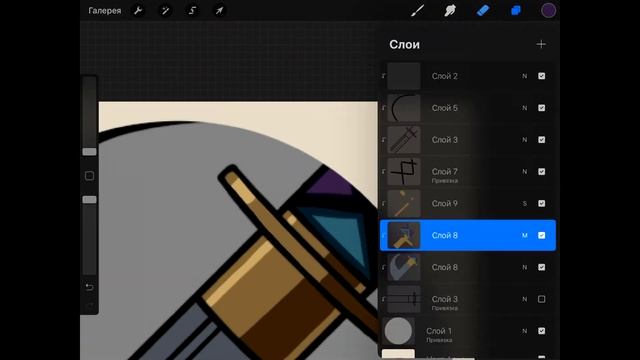The width and height of the screenshot is (640, 360).
Task: Tap the Слой 9 golden line thumbnail
Action: 403,203
